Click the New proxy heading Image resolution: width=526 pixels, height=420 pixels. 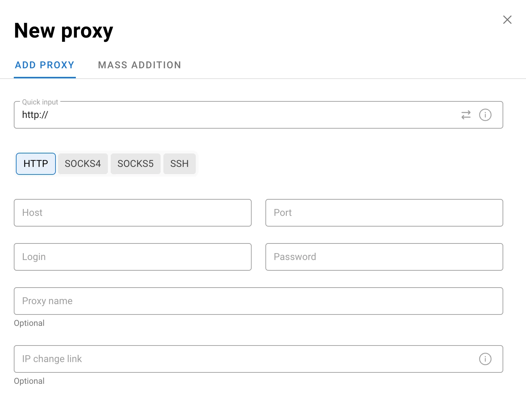64,31
